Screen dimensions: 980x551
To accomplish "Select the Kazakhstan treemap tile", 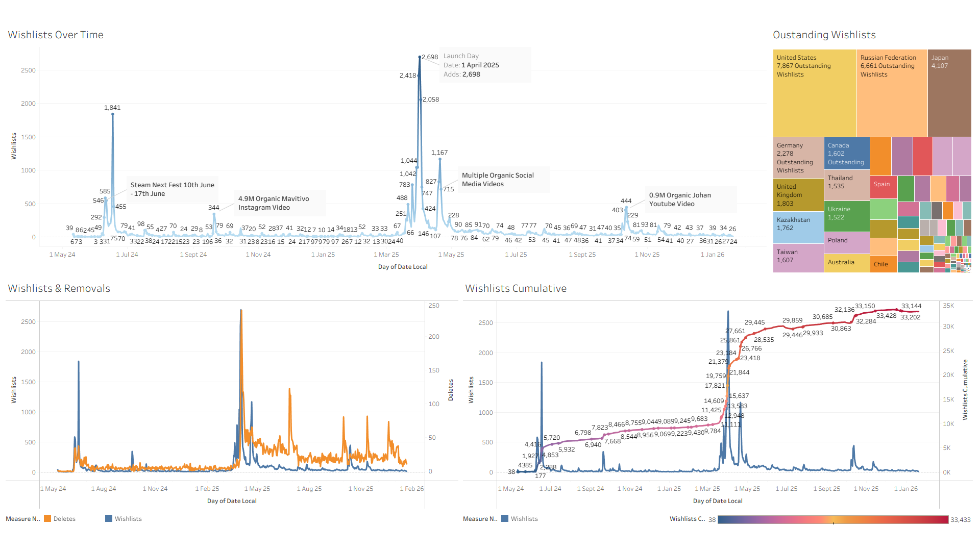I will tap(798, 228).
